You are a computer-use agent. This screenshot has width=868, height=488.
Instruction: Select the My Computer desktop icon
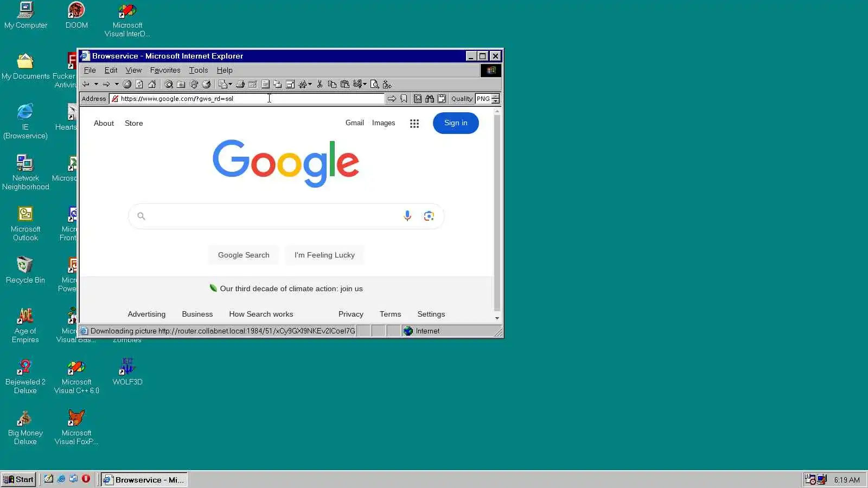(x=25, y=16)
